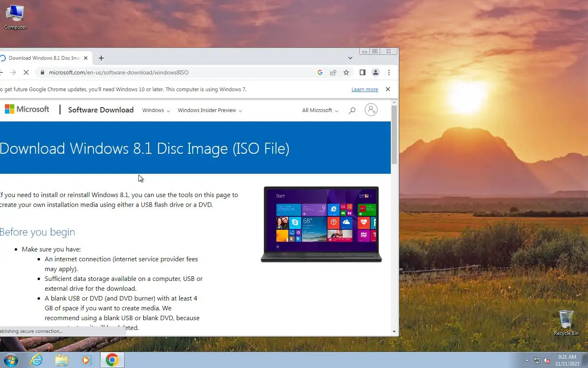Share this page icon
588x368 pixels.
click(333, 72)
